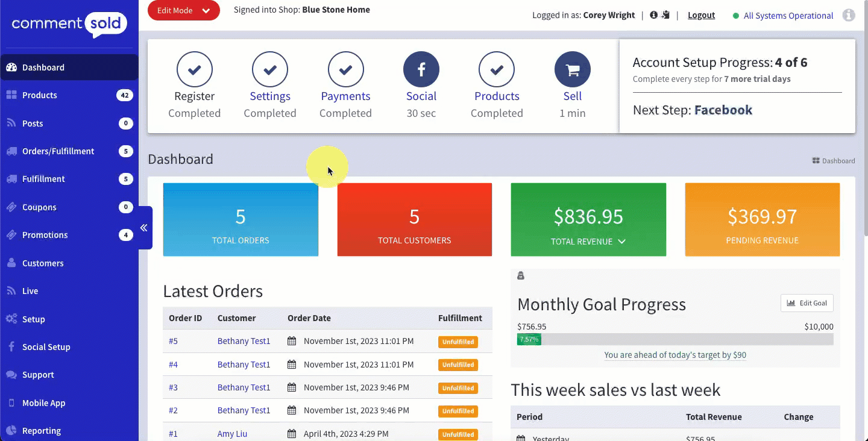This screenshot has width=868, height=441.
Task: Click the Edit Goal button
Action: click(807, 303)
